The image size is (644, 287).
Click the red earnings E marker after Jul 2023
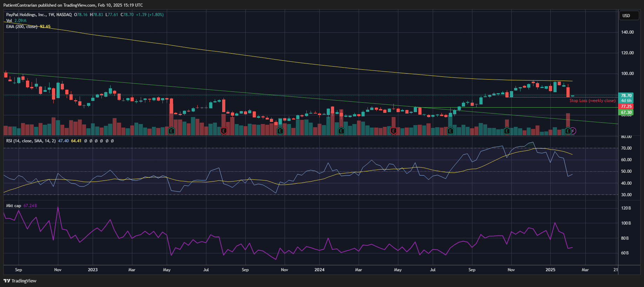(223, 131)
